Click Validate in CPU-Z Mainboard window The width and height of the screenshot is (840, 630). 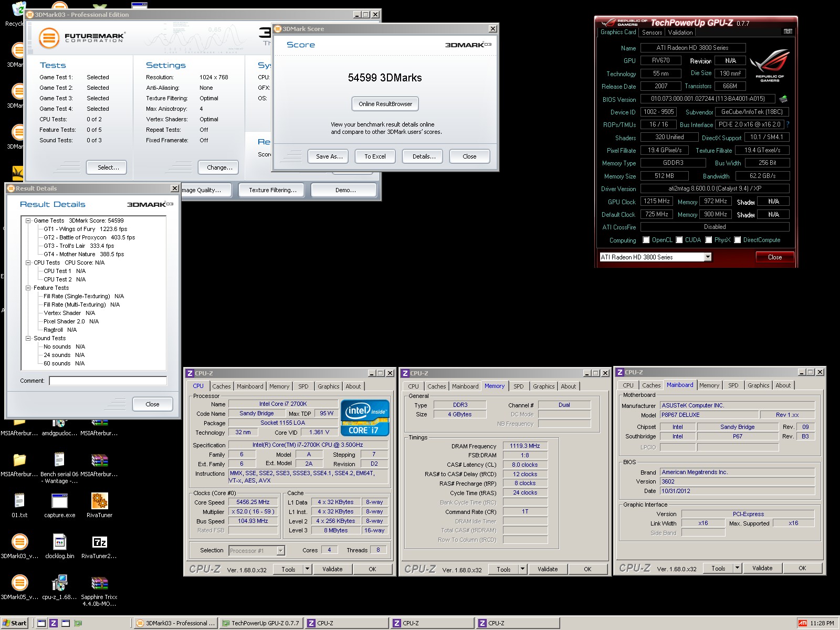point(762,568)
